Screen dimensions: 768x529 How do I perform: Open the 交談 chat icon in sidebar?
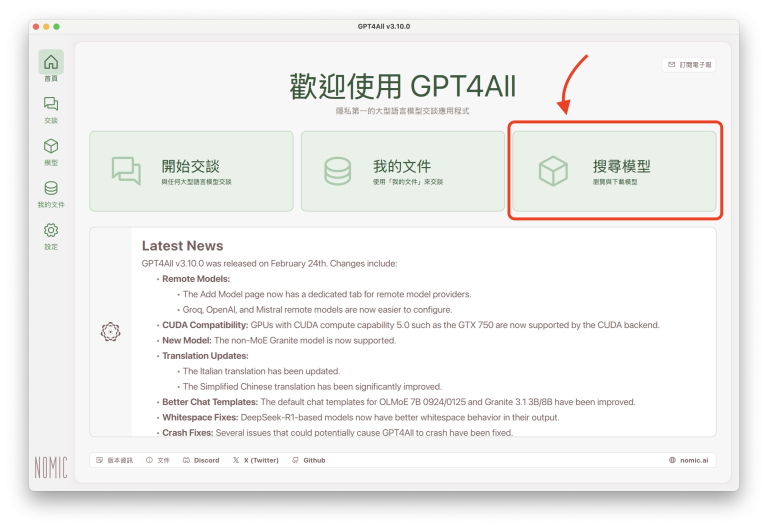[51, 105]
